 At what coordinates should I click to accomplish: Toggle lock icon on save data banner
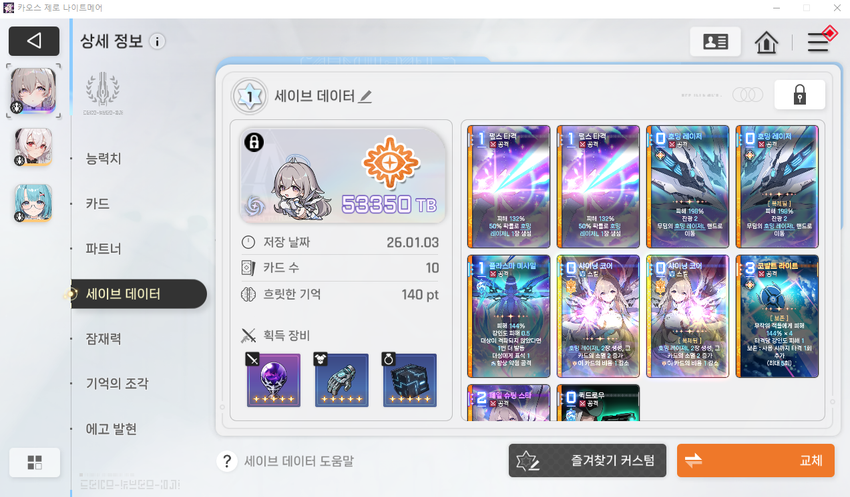tap(254, 142)
